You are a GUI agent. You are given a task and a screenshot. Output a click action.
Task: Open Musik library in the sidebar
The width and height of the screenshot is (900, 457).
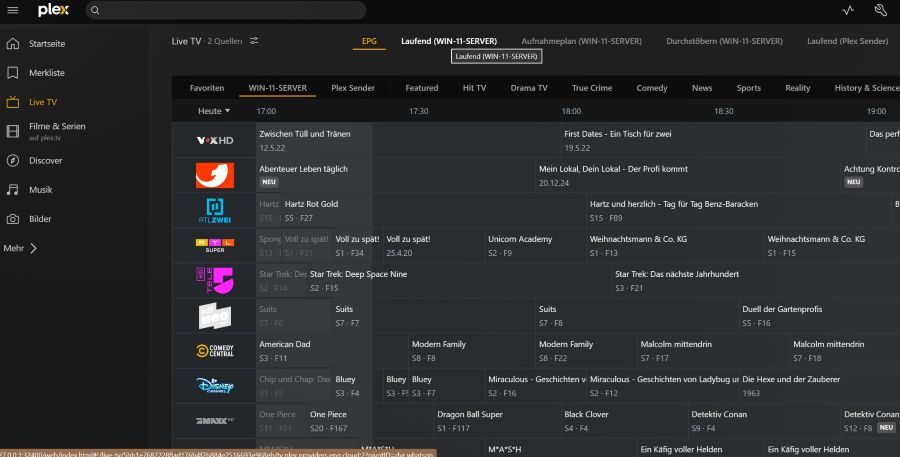[x=40, y=189]
